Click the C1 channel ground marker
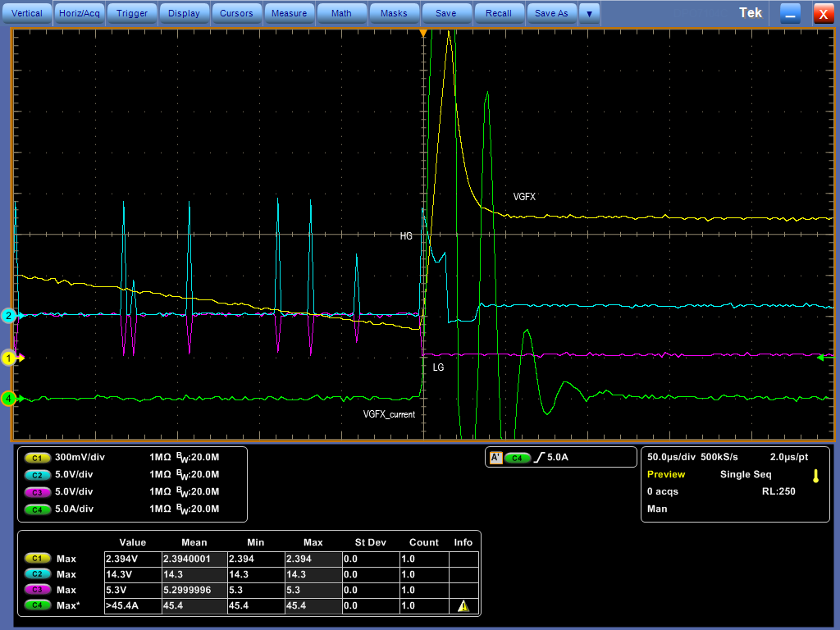 tap(10, 358)
